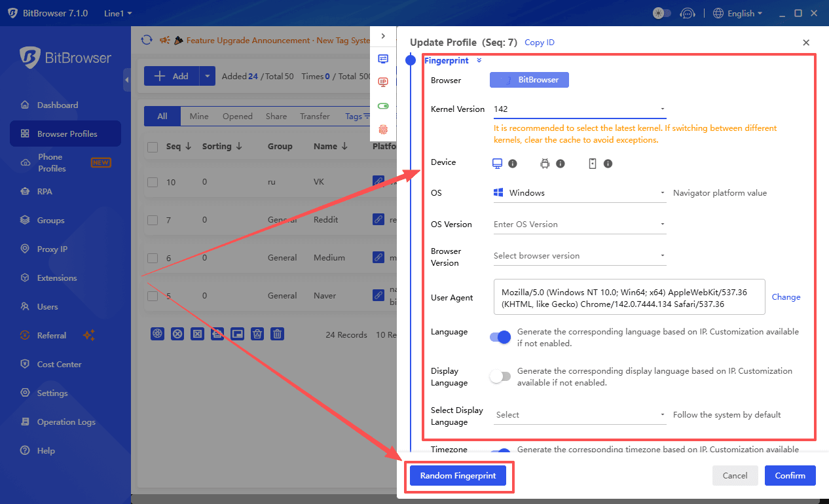Open Settings in the sidebar
The height and width of the screenshot is (504, 829).
[65, 393]
